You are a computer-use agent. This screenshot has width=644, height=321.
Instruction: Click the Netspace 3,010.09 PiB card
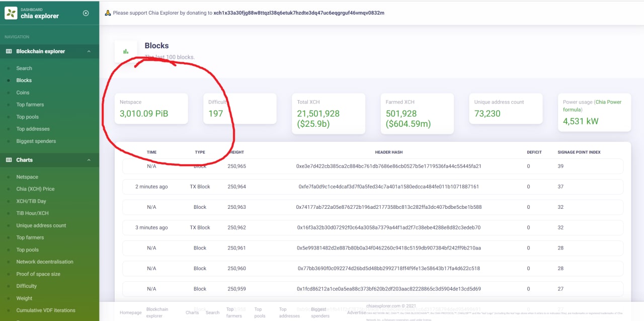[151, 109]
